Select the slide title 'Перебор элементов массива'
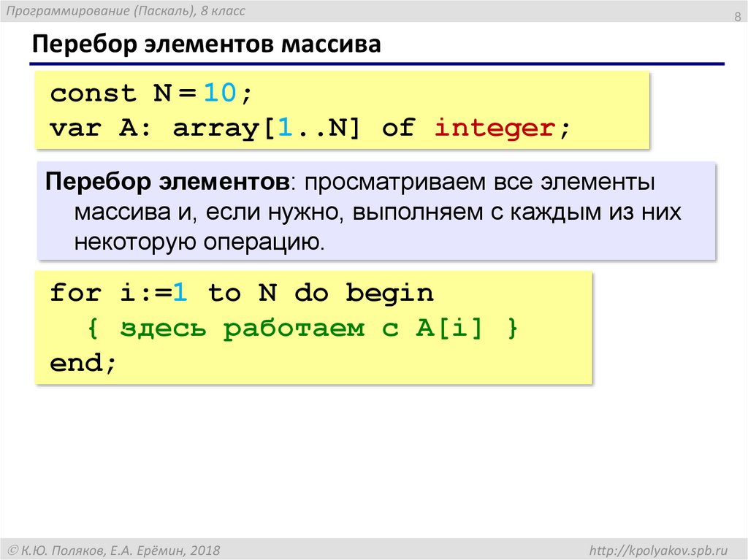The image size is (748, 560). click(x=206, y=45)
